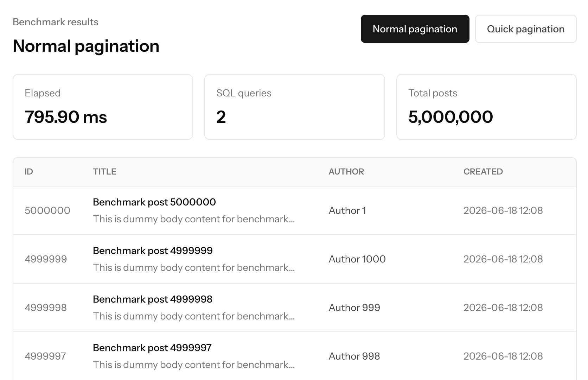Open title Benchmark post 5000000
Image resolution: width=588 pixels, height=380 pixels.
[x=154, y=202]
